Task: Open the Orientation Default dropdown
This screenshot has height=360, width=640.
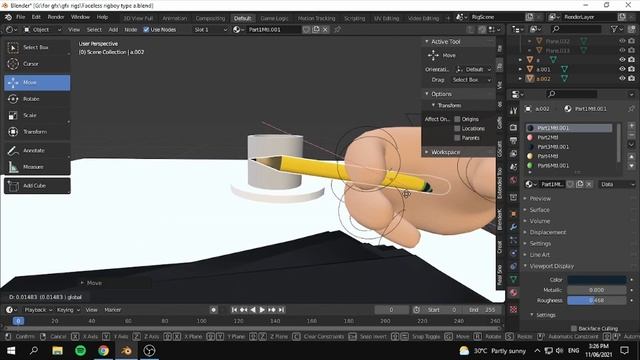Action: pyautogui.click(x=473, y=69)
